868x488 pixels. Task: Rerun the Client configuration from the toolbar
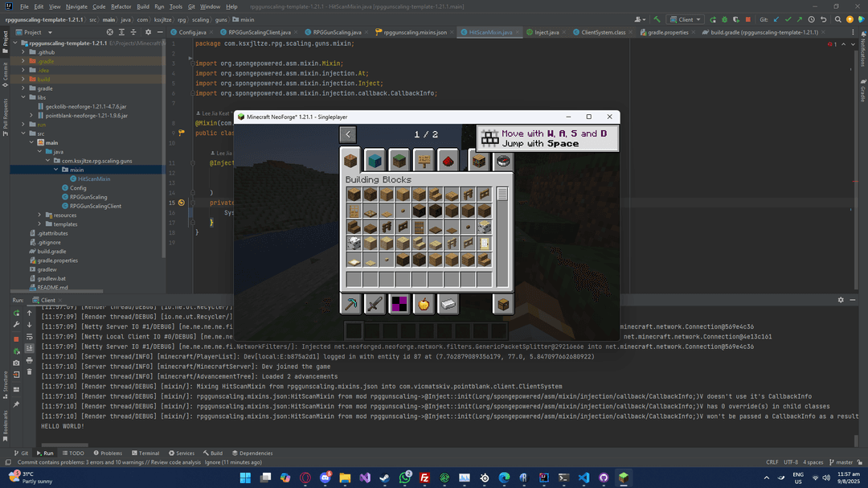(x=713, y=19)
